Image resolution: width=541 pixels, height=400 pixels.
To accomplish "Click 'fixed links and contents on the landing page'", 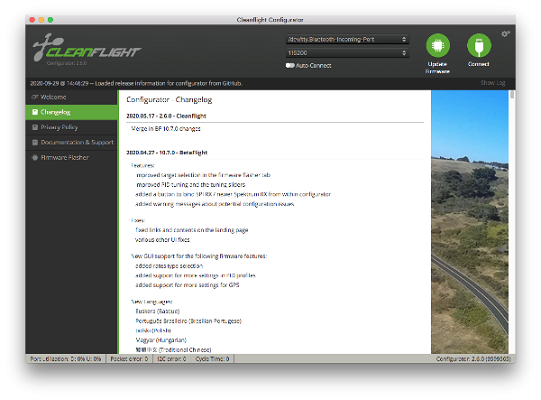I will [x=192, y=230].
